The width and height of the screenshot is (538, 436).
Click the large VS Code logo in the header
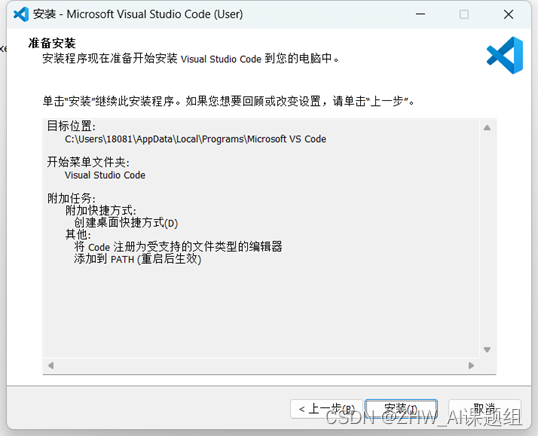click(x=505, y=55)
